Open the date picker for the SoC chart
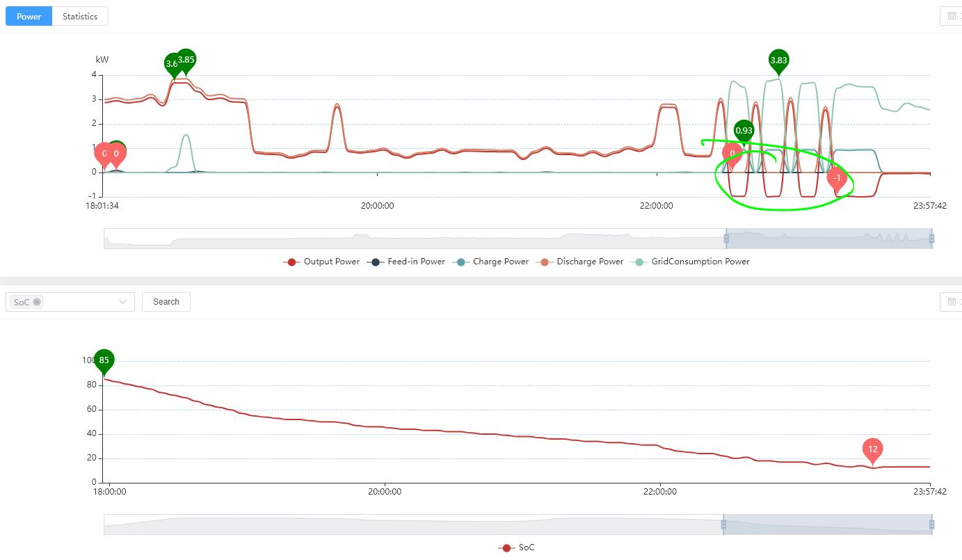This screenshot has height=560, width=962. pos(951,302)
